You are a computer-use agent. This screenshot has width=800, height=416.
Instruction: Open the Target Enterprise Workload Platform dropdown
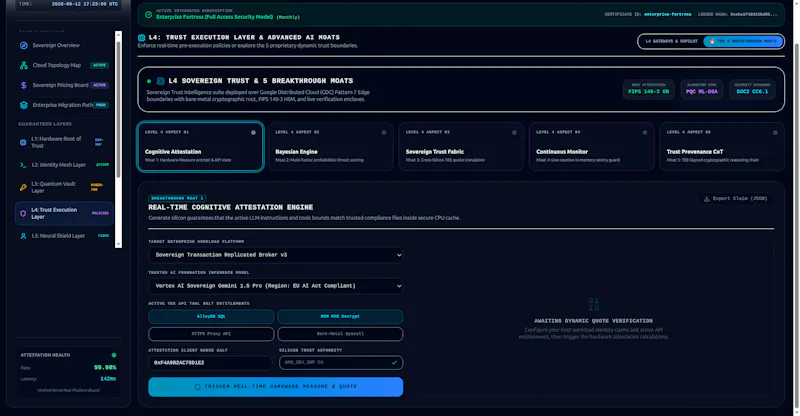coord(276,255)
